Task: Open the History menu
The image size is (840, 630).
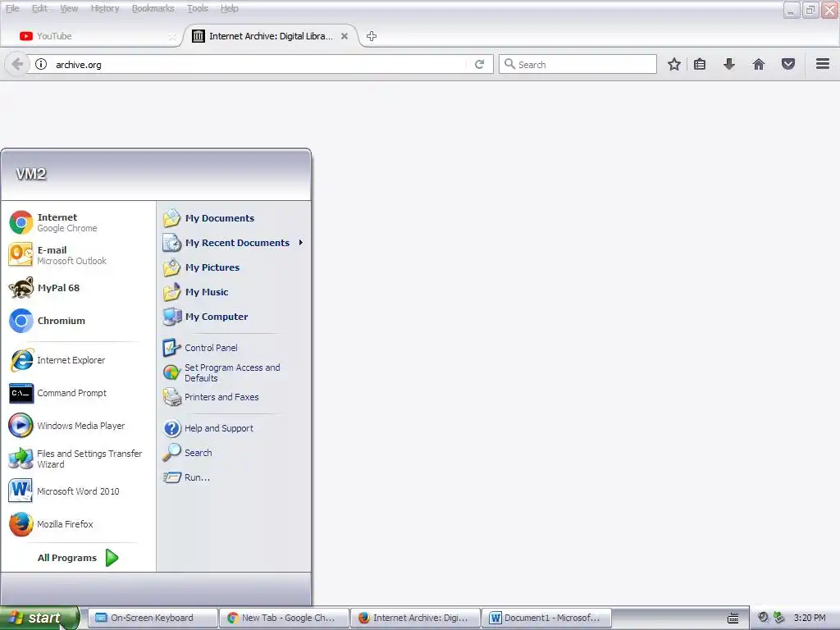Action: [104, 8]
